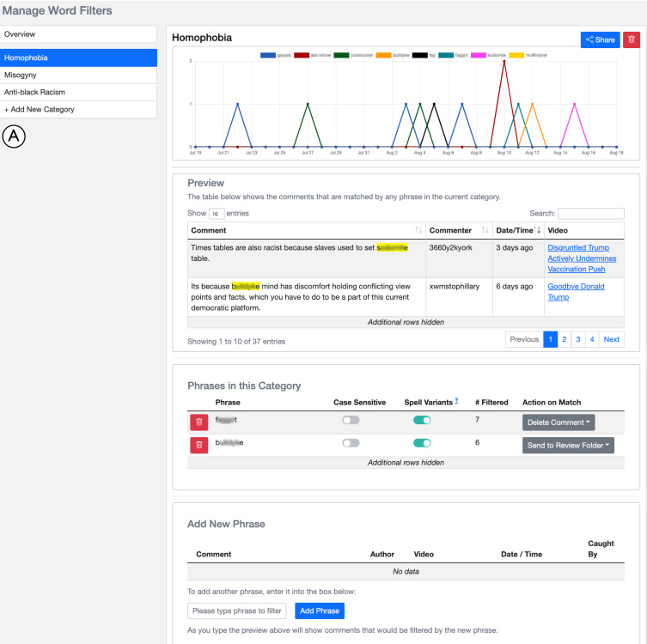
Task: Delete the first phrase using its trash icon
Action: (198, 422)
